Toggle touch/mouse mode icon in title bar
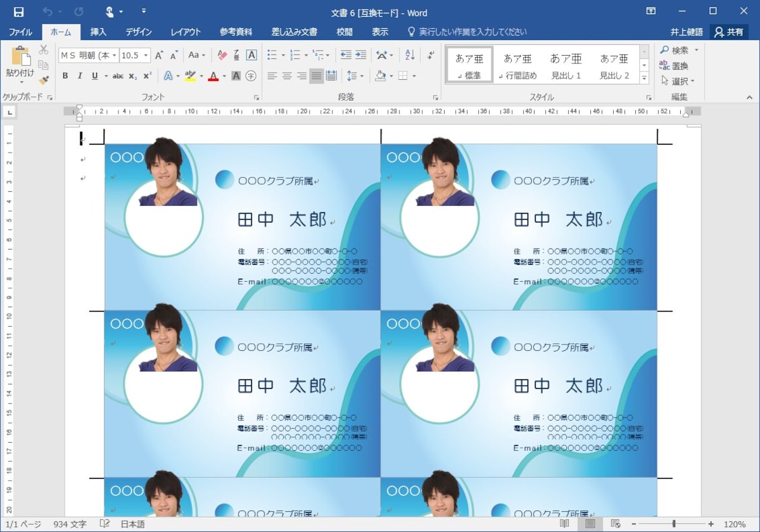Viewport: 760px width, 532px height. coord(110,12)
